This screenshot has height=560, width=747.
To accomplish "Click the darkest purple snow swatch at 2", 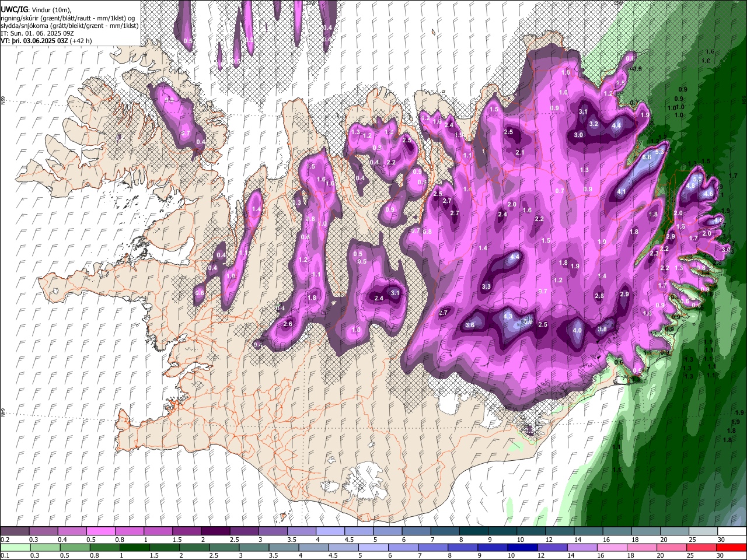I will click(215, 531).
